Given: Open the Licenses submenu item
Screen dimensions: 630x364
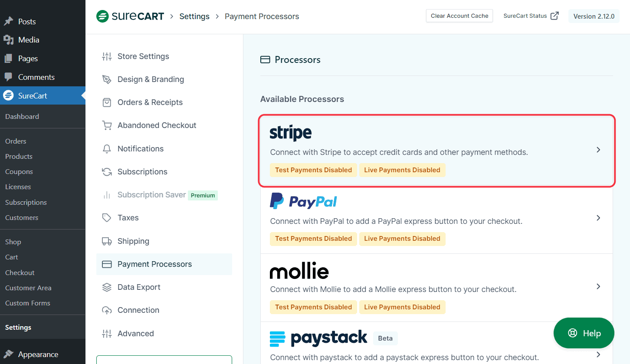Looking at the screenshot, I should [18, 187].
